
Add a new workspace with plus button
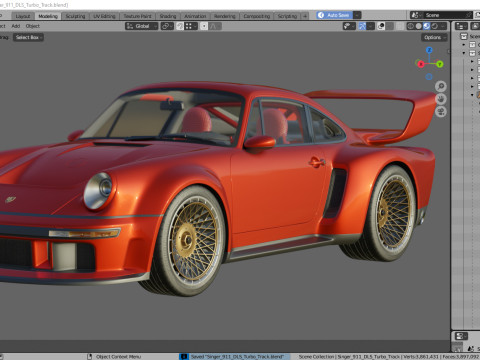point(305,16)
